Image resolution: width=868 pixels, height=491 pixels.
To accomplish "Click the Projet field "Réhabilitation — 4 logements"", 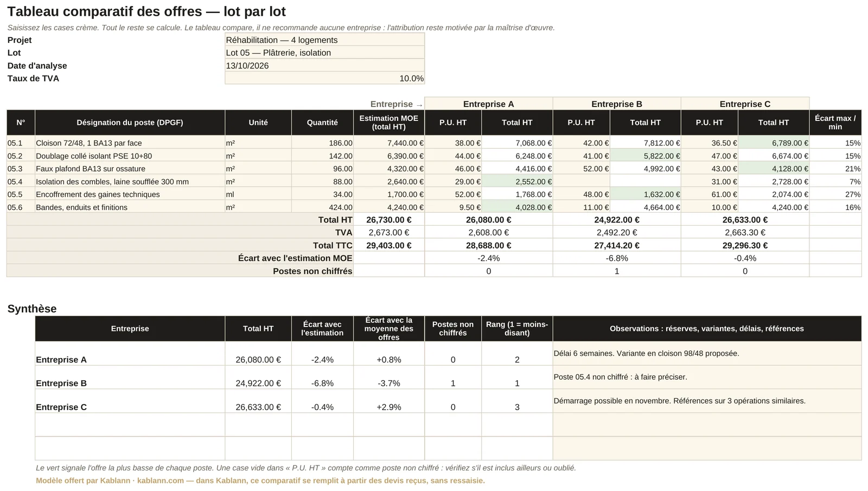I will (324, 40).
